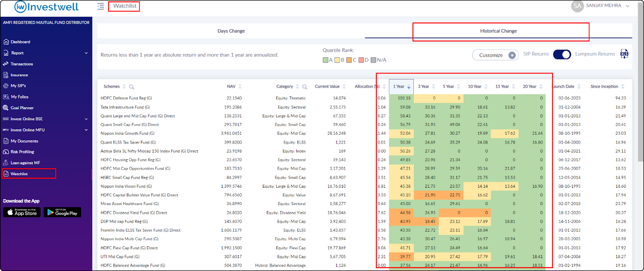Sort by the Category column arrows
The image size is (644, 271).
tap(297, 86)
